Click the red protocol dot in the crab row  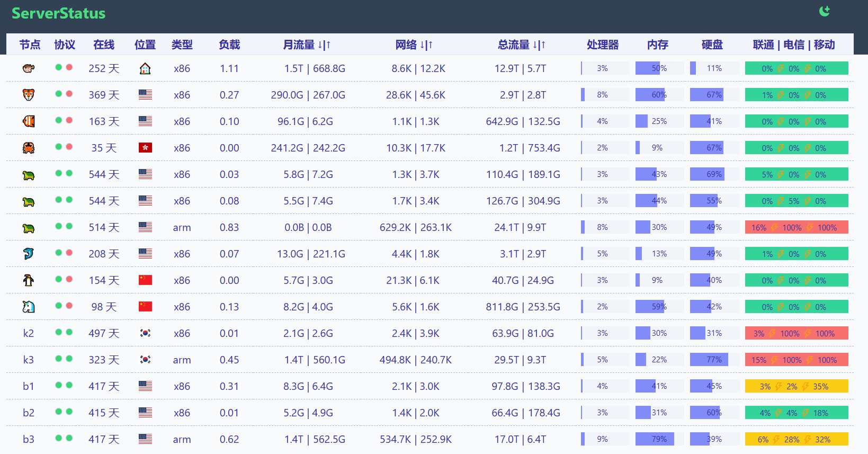pos(69,147)
